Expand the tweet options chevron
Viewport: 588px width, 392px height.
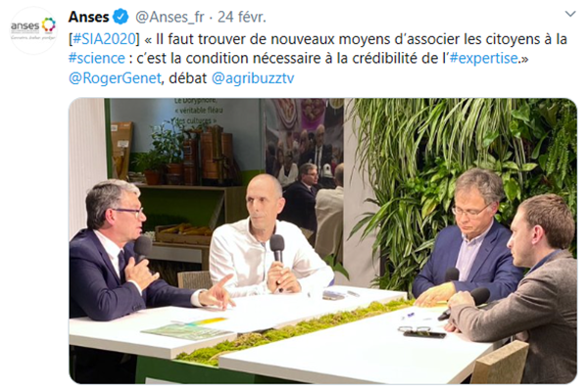570,15
